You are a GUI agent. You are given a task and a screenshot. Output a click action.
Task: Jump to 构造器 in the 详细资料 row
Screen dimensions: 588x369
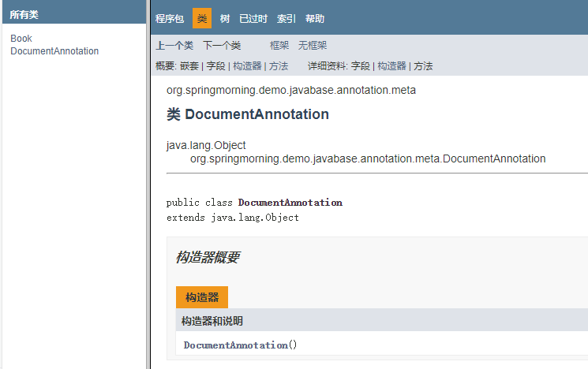391,66
